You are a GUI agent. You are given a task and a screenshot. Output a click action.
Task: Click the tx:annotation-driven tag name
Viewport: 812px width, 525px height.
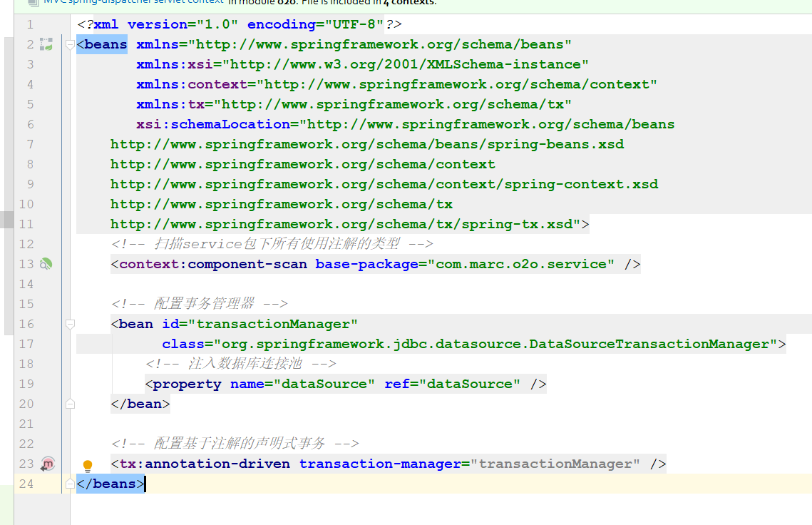coord(205,464)
